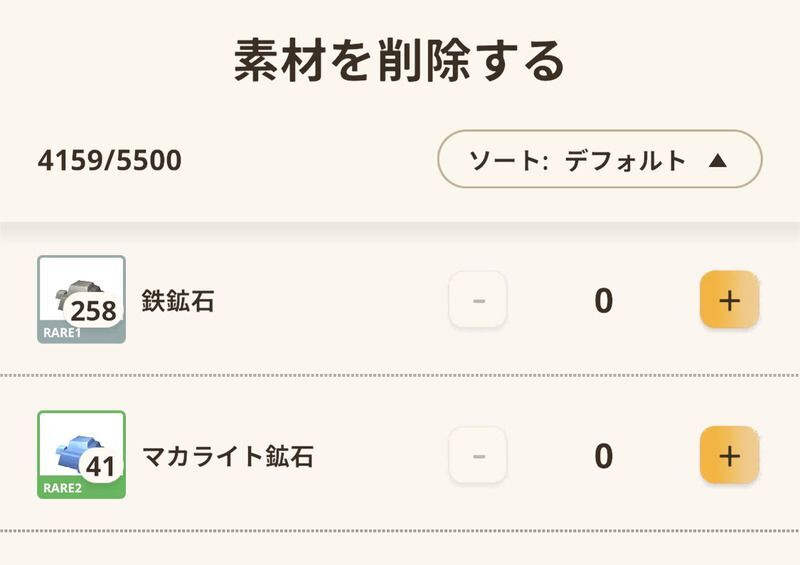The image size is (800, 565).
Task: Click the 素材を削除する title heading
Action: click(x=400, y=62)
